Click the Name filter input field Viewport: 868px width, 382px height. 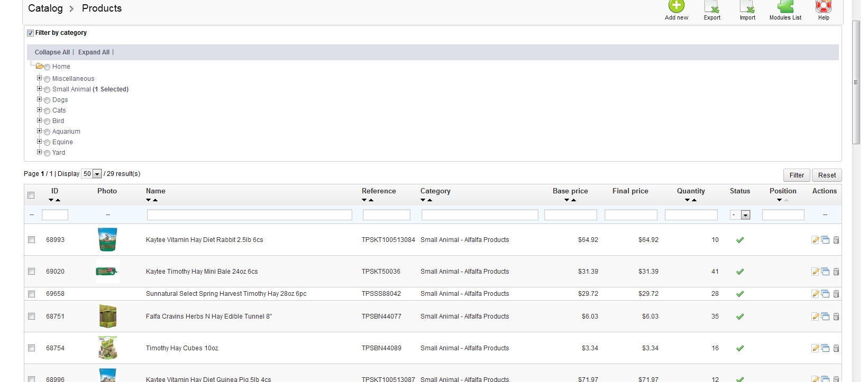click(250, 215)
